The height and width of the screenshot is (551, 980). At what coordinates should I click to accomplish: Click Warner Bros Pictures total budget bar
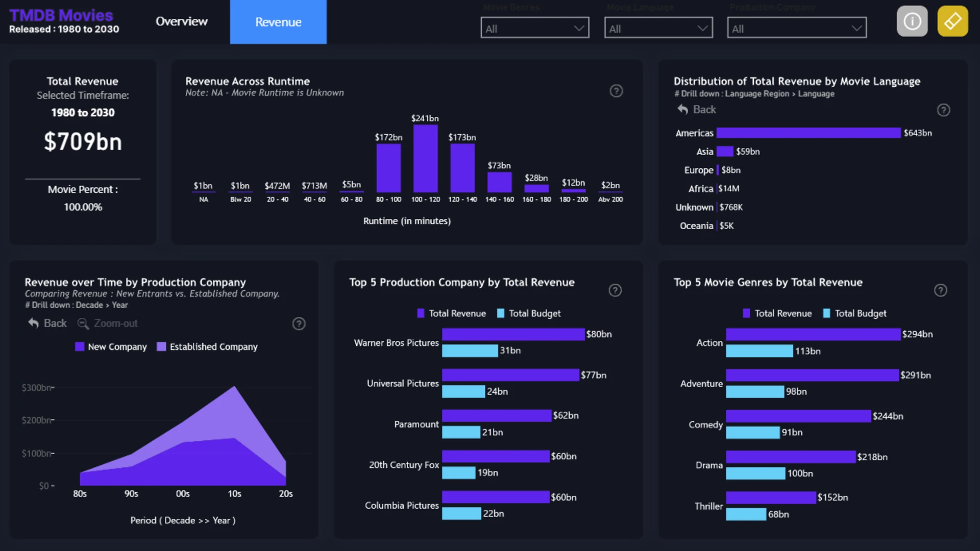pos(470,351)
